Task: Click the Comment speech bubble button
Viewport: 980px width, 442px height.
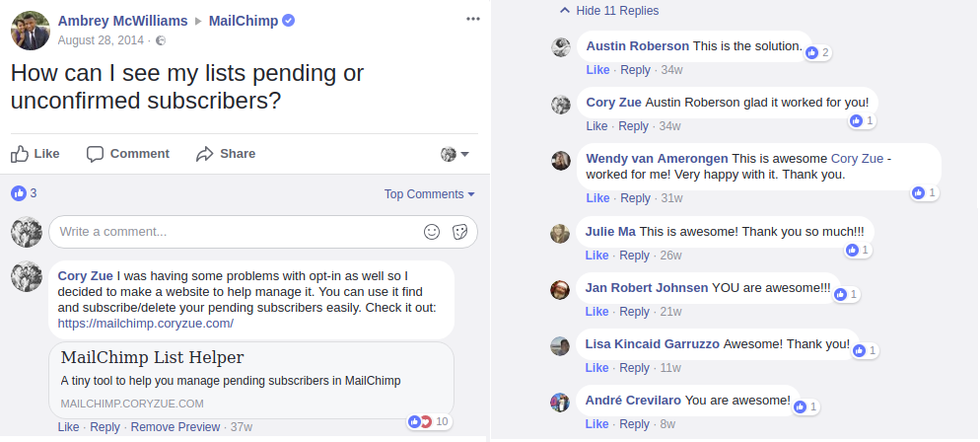Action: (x=128, y=154)
